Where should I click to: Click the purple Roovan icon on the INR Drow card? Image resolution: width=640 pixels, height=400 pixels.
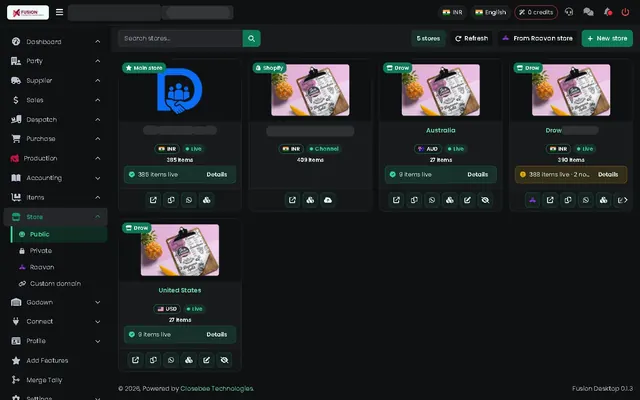532,200
